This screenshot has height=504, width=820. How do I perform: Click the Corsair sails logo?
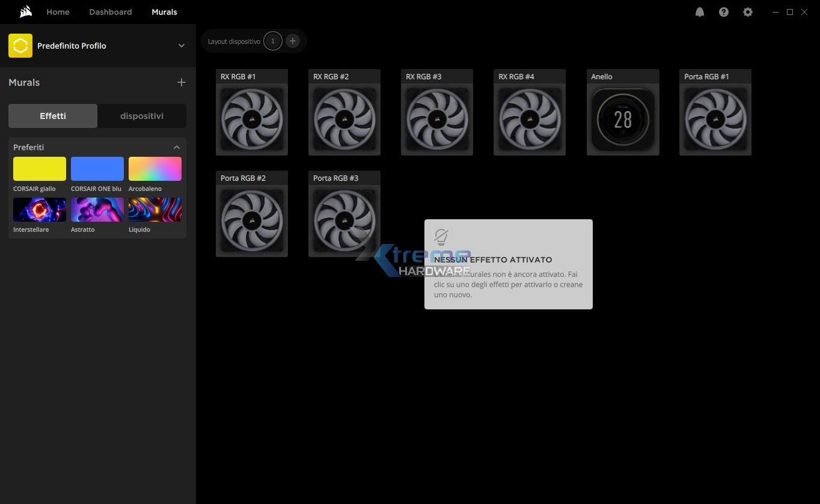coord(25,12)
